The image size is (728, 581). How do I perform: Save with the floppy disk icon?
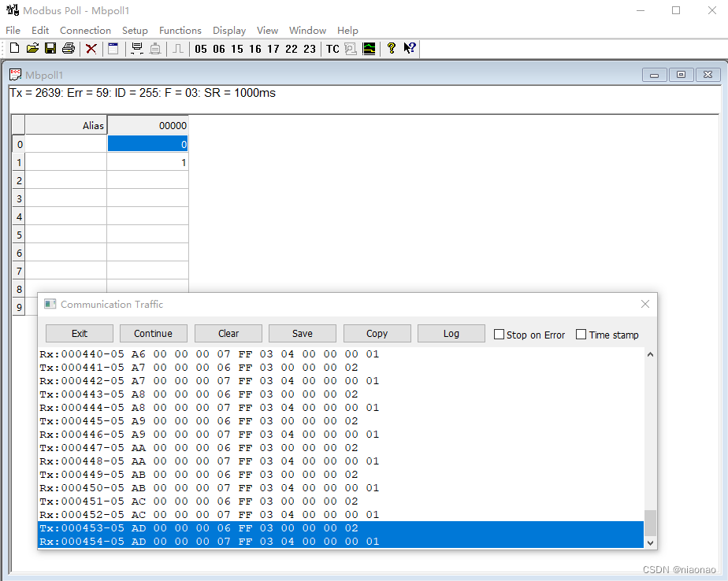coord(50,48)
